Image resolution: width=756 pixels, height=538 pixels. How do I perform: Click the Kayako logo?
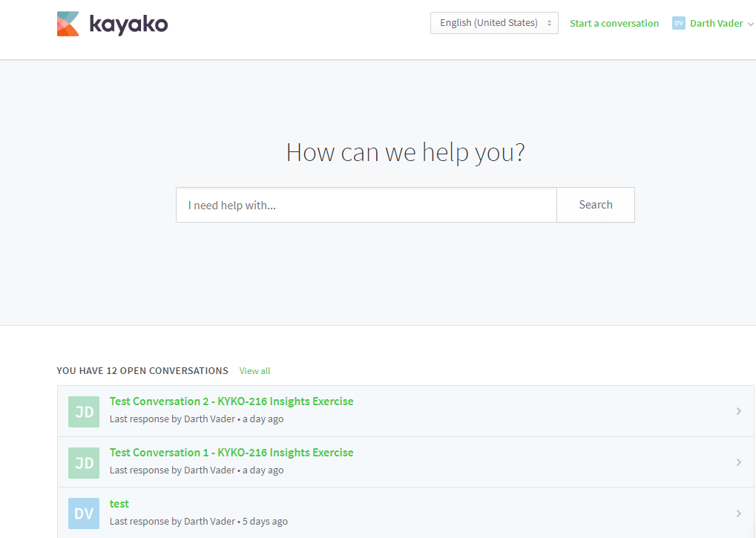[x=112, y=24]
